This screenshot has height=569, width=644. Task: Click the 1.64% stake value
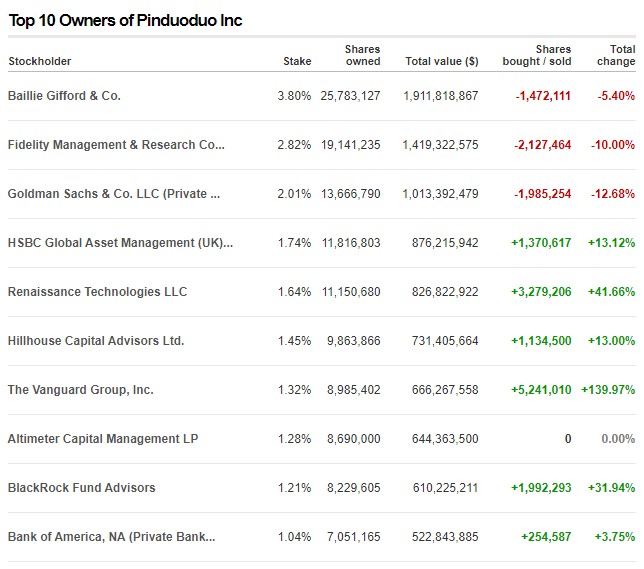click(294, 292)
